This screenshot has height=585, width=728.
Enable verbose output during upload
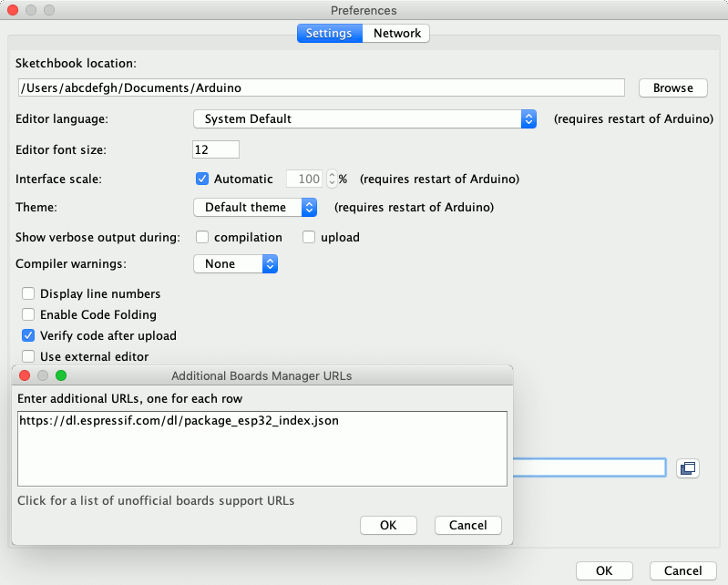pyautogui.click(x=309, y=238)
